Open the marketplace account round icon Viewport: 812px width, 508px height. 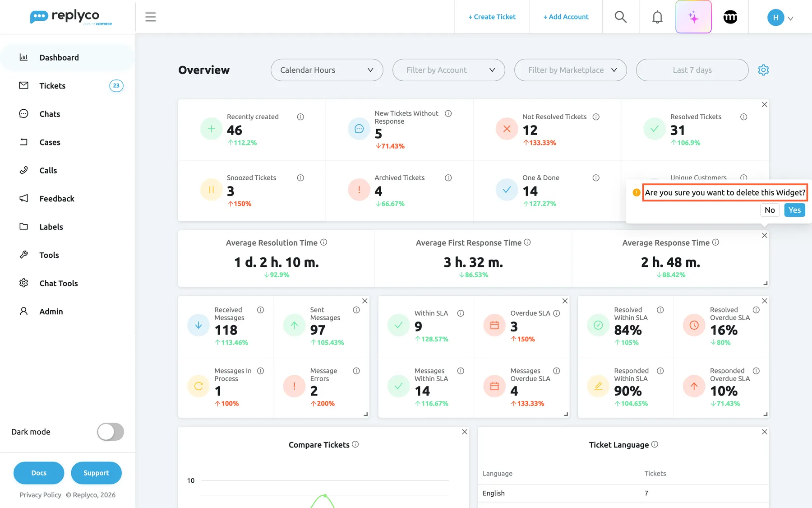tap(730, 17)
